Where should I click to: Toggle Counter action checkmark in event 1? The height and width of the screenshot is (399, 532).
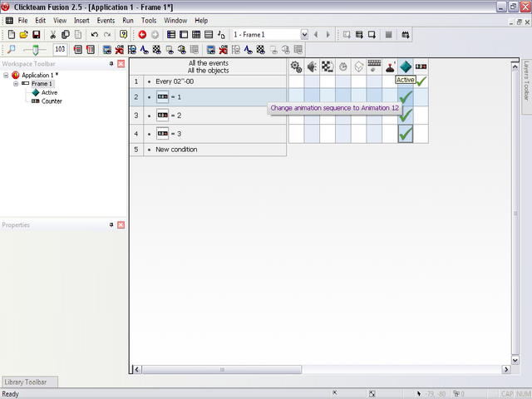tap(421, 81)
